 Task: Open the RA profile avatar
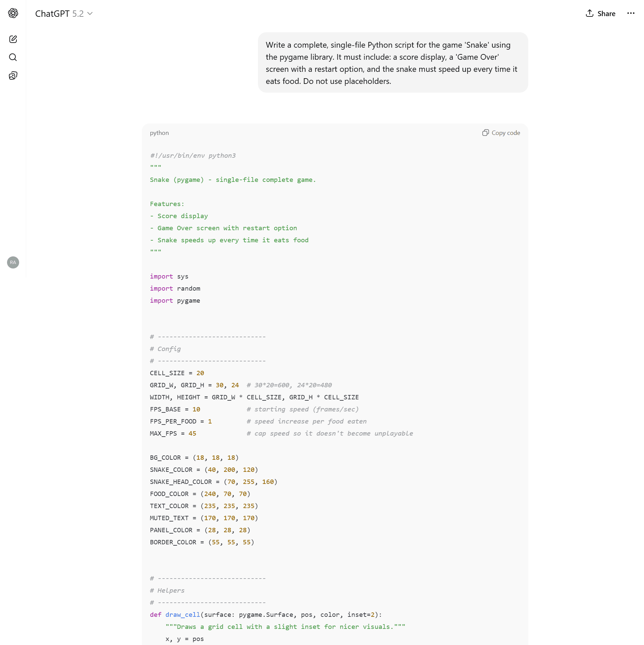[x=13, y=262]
